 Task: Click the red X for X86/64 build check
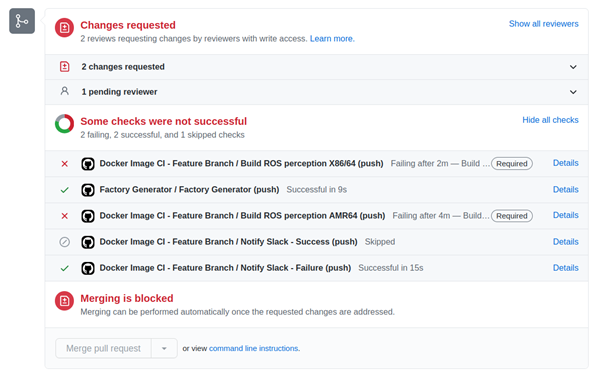pyautogui.click(x=64, y=164)
